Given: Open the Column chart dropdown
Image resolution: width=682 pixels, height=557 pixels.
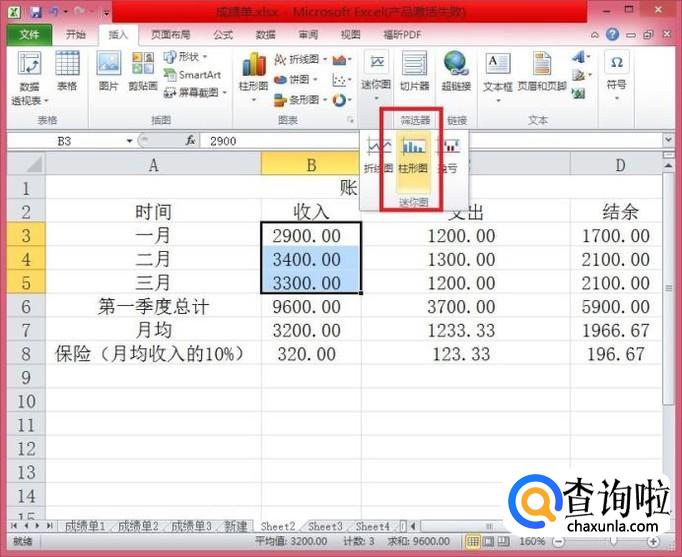Looking at the screenshot, I should pyautogui.click(x=254, y=77).
